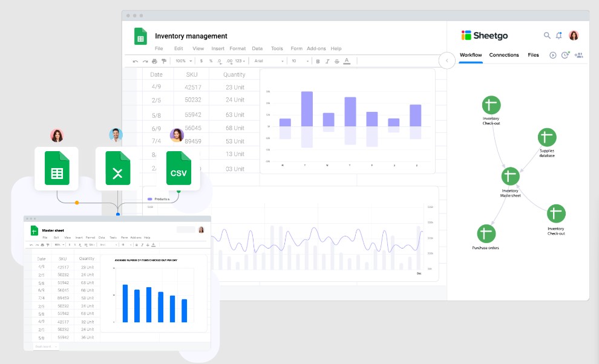
Task: Click the male avatar above the Excel card
Action: coord(116,135)
